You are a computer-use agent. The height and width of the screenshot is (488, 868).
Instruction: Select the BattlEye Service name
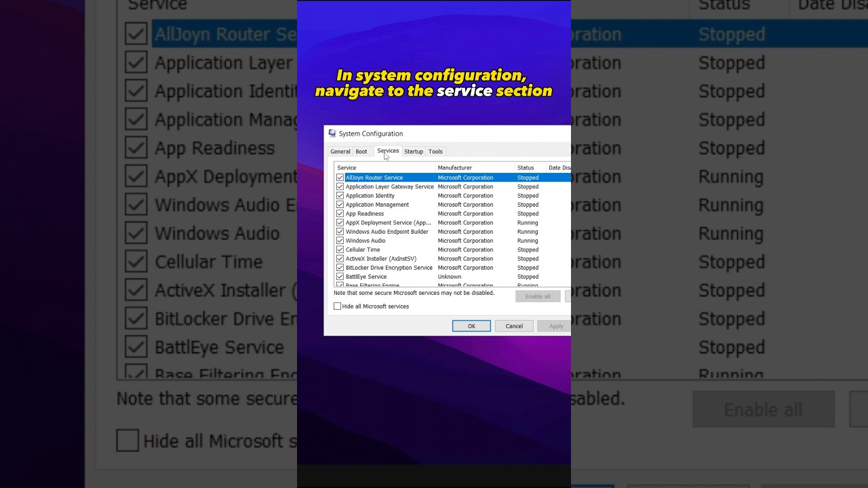click(x=366, y=277)
